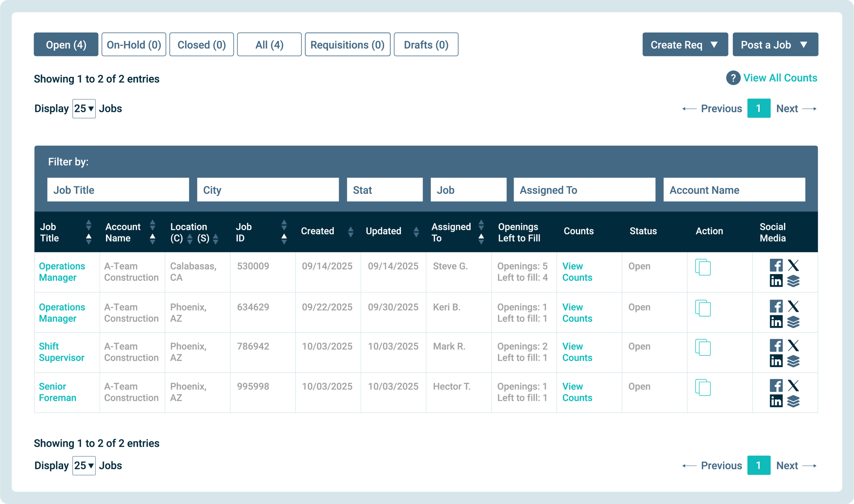This screenshot has height=504, width=854.
Task: Open the Create Req dropdown
Action: pyautogui.click(x=685, y=44)
